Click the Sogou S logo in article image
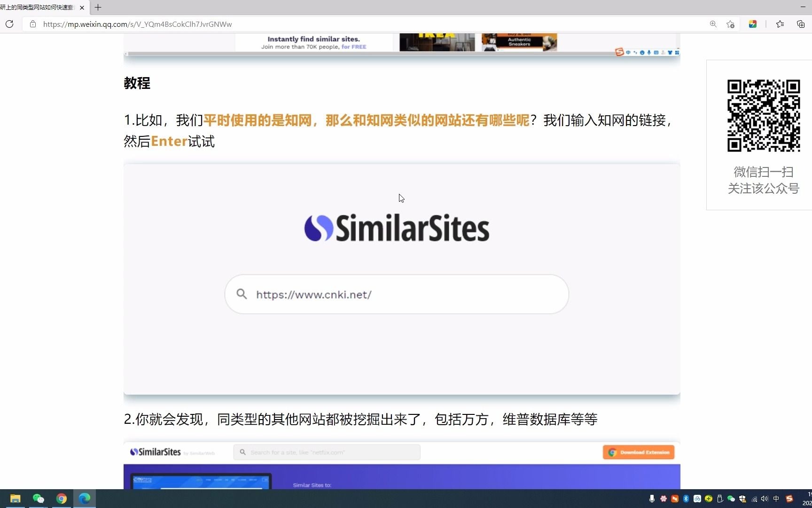 [619, 52]
